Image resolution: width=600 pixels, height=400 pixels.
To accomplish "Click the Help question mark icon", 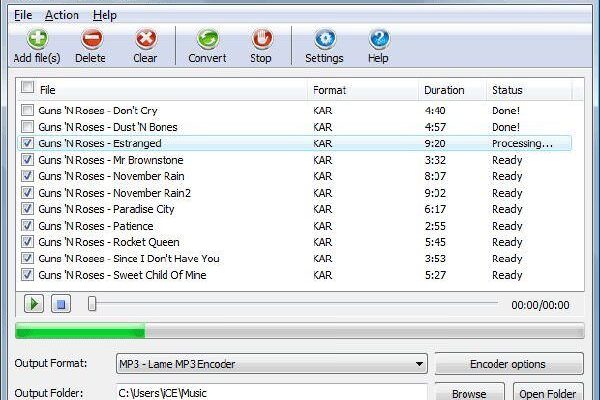I will click(378, 40).
